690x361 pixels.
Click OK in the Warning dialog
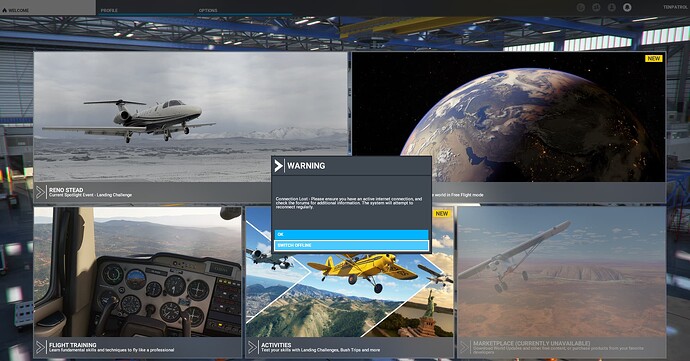click(351, 234)
